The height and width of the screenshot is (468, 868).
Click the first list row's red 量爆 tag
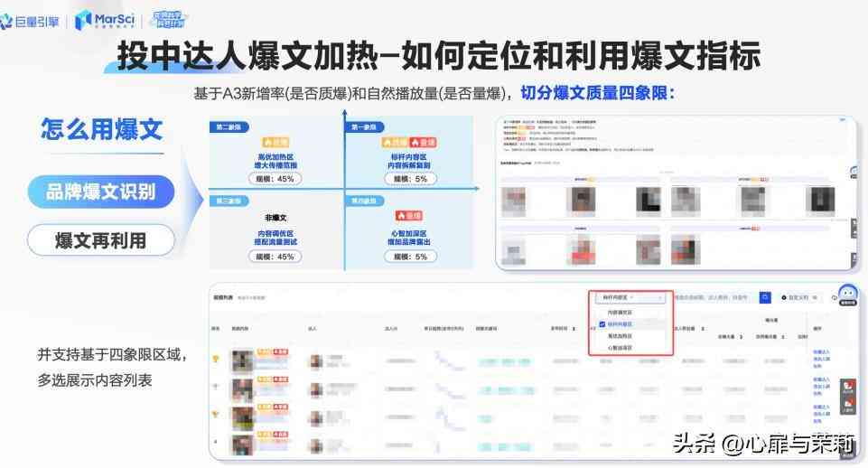click(x=281, y=352)
